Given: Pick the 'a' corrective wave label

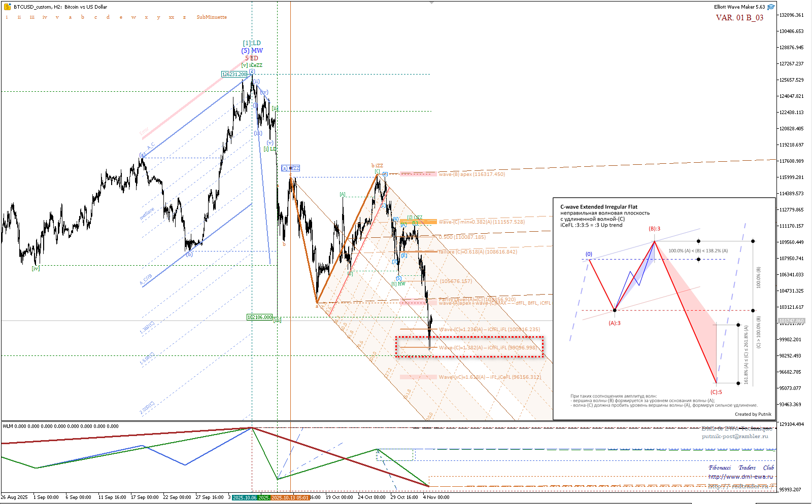Looking at the screenshot, I should coord(70,17).
